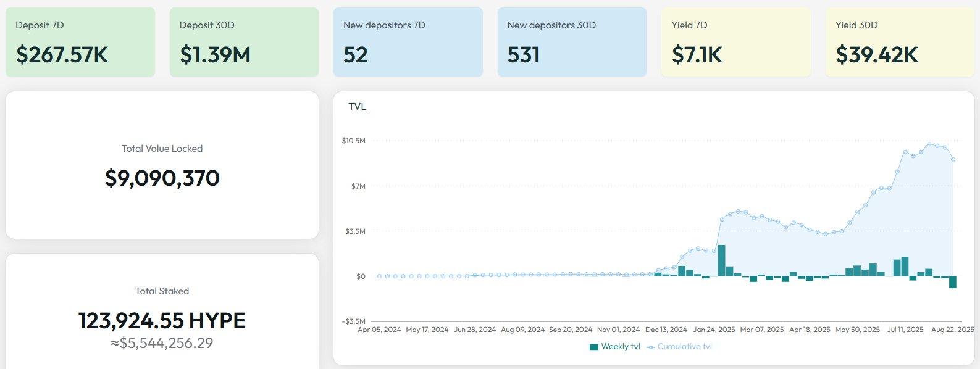Click the "New depositors 7D" label

[384, 25]
